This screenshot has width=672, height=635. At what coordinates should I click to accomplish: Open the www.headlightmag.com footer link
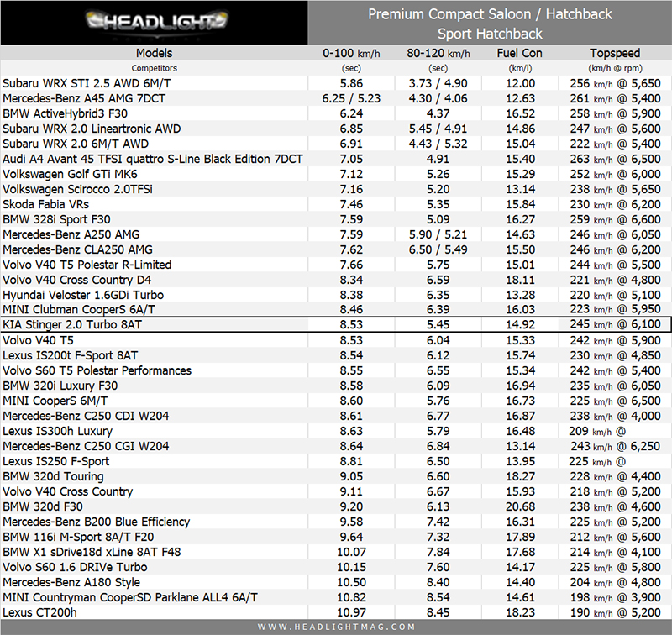[x=336, y=627]
